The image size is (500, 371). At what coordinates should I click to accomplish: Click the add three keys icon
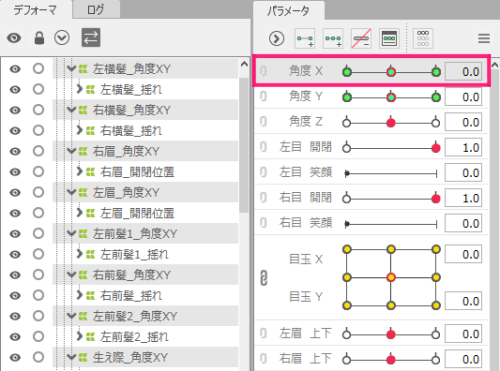[x=333, y=38]
